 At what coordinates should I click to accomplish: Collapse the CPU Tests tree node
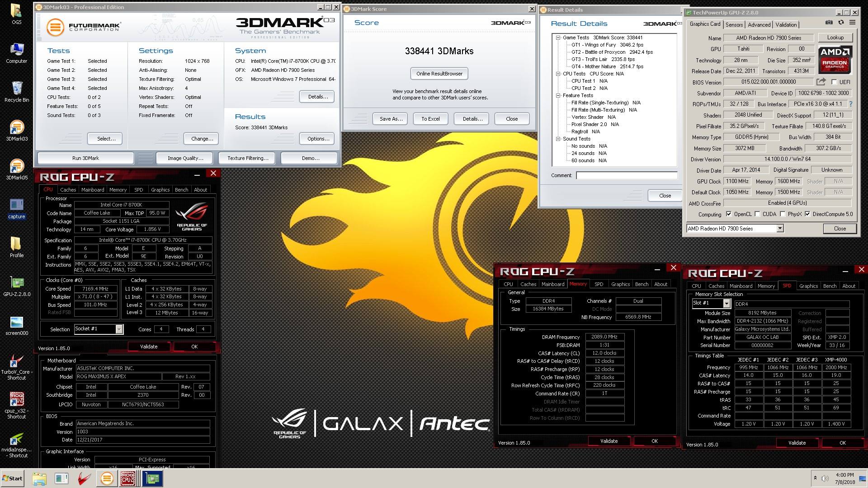pos(558,74)
